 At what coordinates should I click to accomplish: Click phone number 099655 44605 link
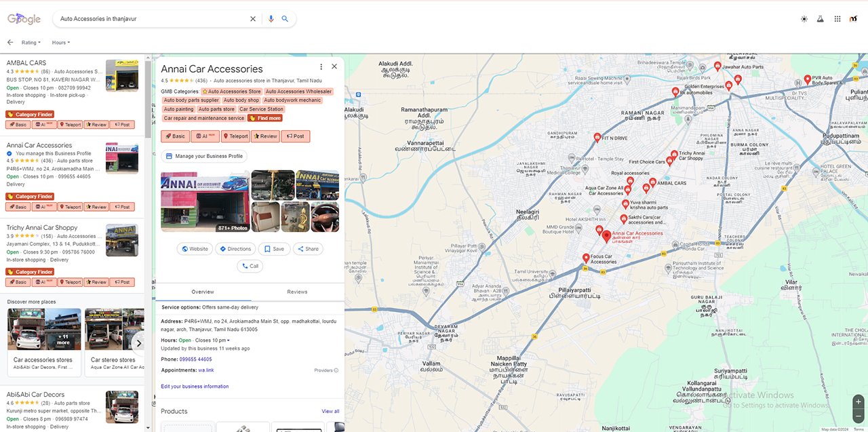tap(196, 359)
